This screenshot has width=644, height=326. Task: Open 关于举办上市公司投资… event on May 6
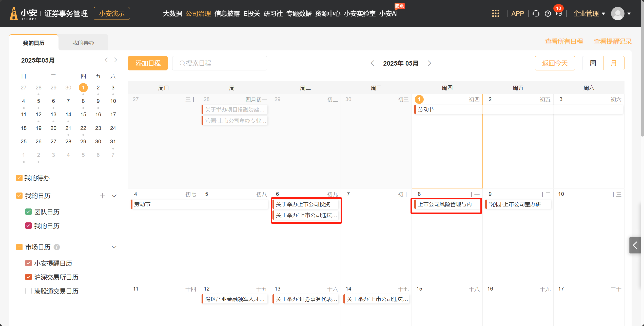click(305, 204)
